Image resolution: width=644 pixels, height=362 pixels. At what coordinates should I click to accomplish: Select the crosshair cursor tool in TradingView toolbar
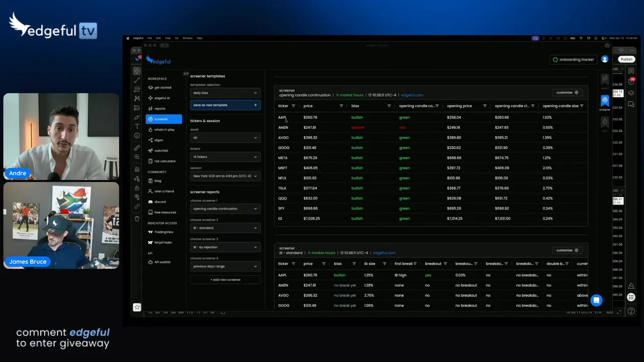click(x=137, y=71)
